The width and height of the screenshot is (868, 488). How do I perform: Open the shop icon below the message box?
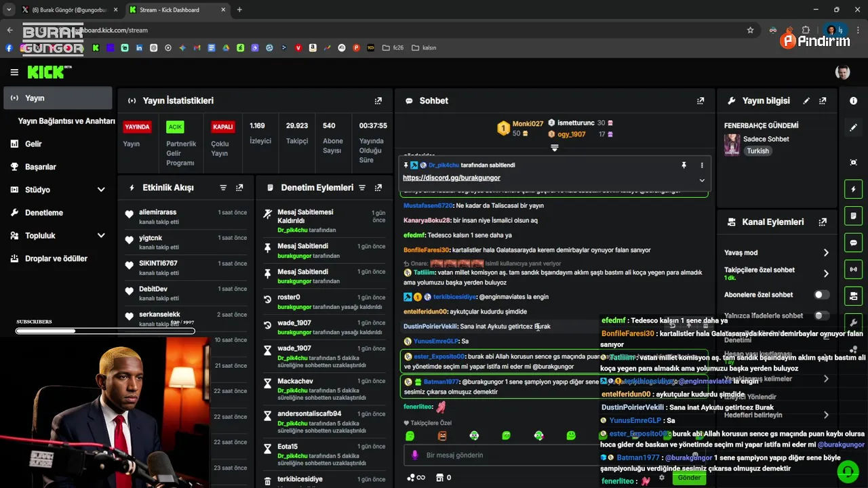pos(439,478)
